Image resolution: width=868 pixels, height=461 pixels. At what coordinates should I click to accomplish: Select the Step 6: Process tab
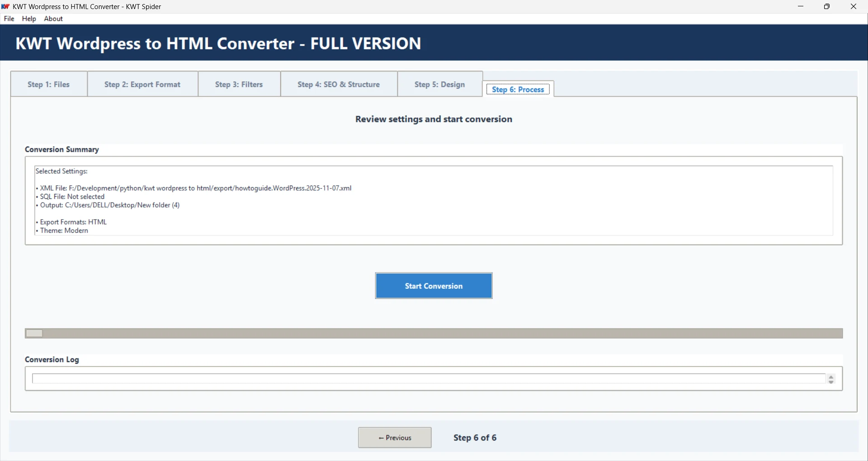[x=518, y=89]
